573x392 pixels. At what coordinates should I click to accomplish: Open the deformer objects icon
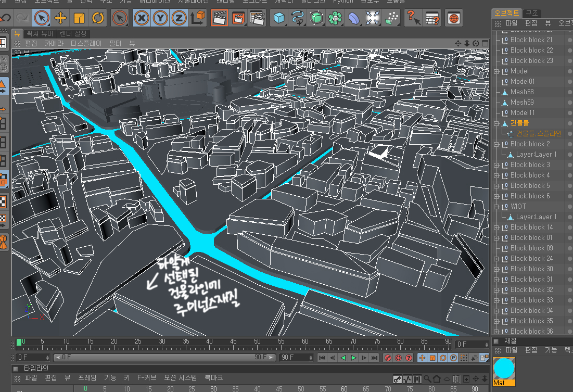coord(354,18)
